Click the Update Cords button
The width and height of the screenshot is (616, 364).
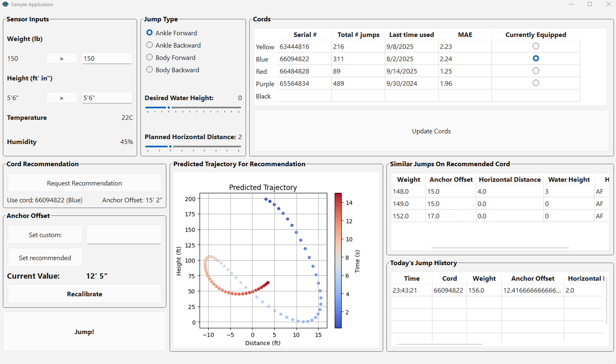(431, 131)
